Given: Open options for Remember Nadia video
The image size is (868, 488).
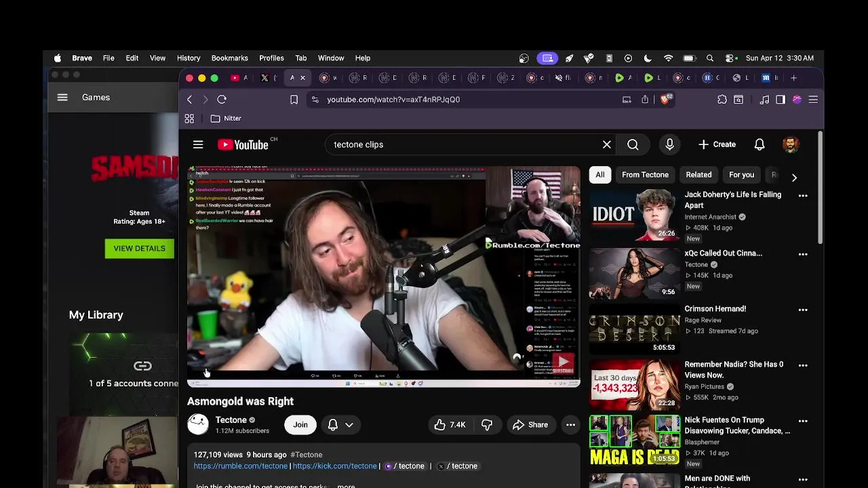Looking at the screenshot, I should coord(803,365).
